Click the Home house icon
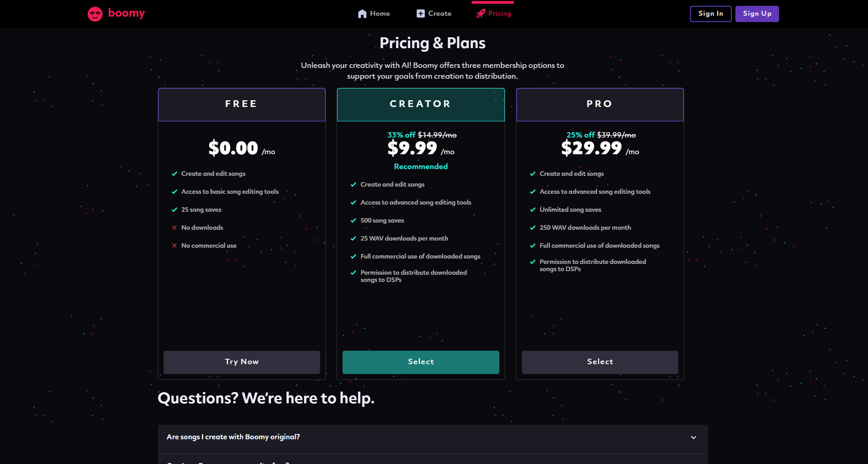 (x=362, y=14)
